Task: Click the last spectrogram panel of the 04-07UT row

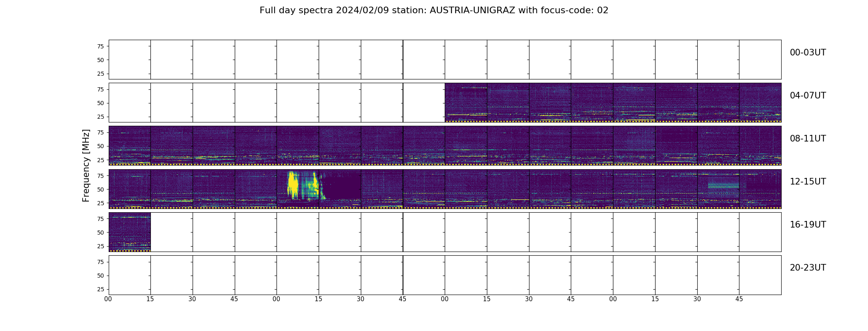Action: (x=760, y=103)
